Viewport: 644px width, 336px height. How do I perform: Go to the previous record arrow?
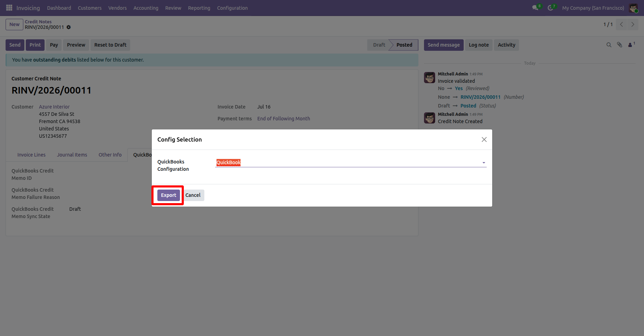point(621,24)
